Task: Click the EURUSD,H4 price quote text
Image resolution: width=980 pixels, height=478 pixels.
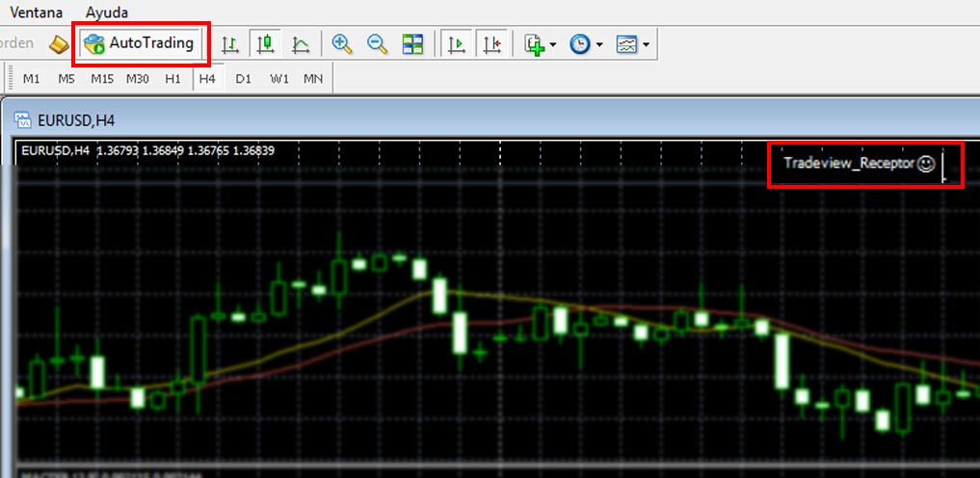Action: click(x=147, y=150)
